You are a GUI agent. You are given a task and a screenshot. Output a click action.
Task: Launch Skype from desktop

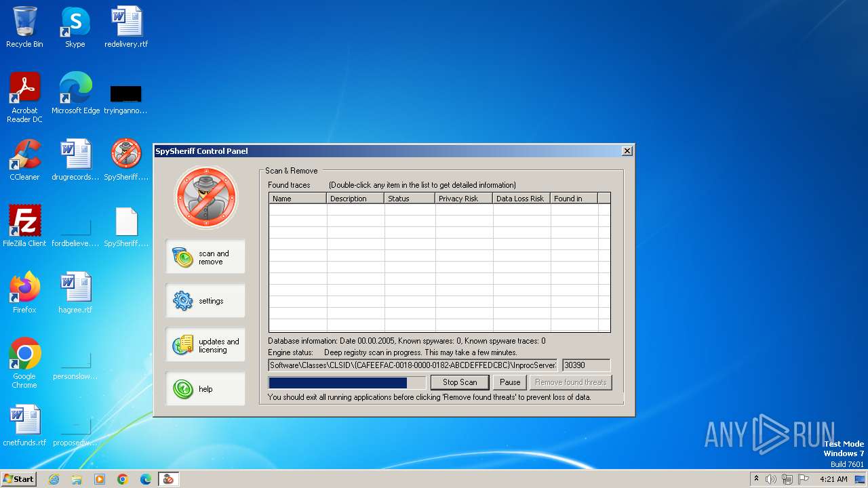pos(75,27)
